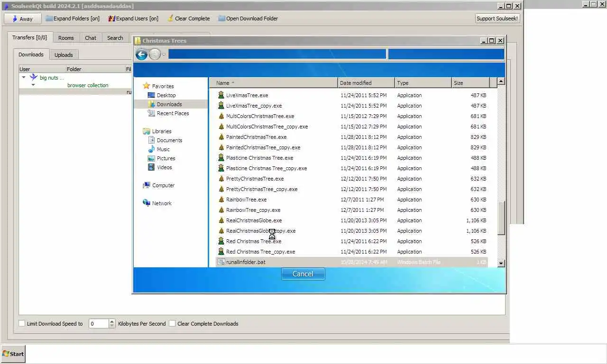Sort files by Size column

pyautogui.click(x=470, y=83)
